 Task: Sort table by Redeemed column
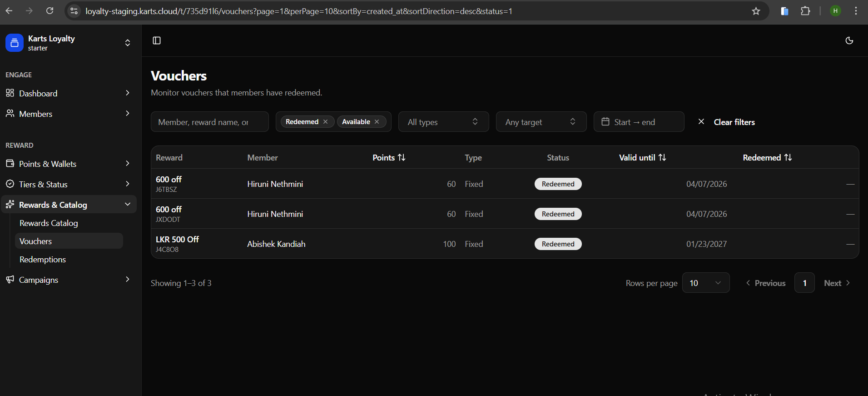(767, 157)
